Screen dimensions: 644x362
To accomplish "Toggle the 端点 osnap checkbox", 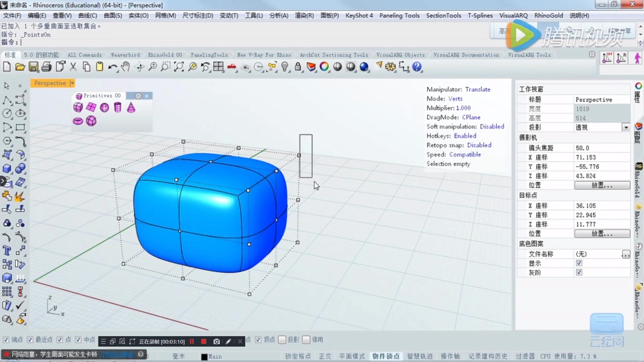I will pos(6,340).
